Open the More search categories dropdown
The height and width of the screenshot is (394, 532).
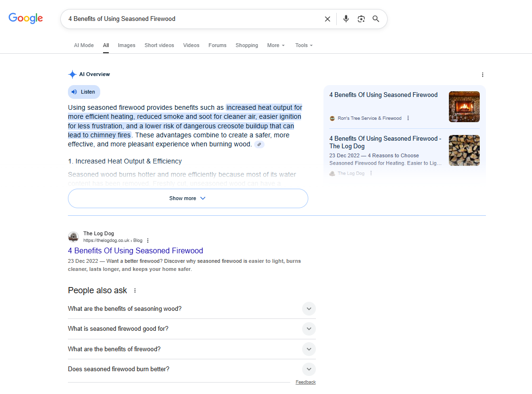[275, 45]
